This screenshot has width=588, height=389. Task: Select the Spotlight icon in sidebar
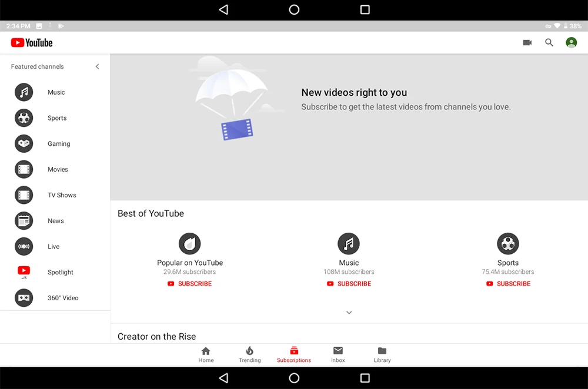[24, 272]
